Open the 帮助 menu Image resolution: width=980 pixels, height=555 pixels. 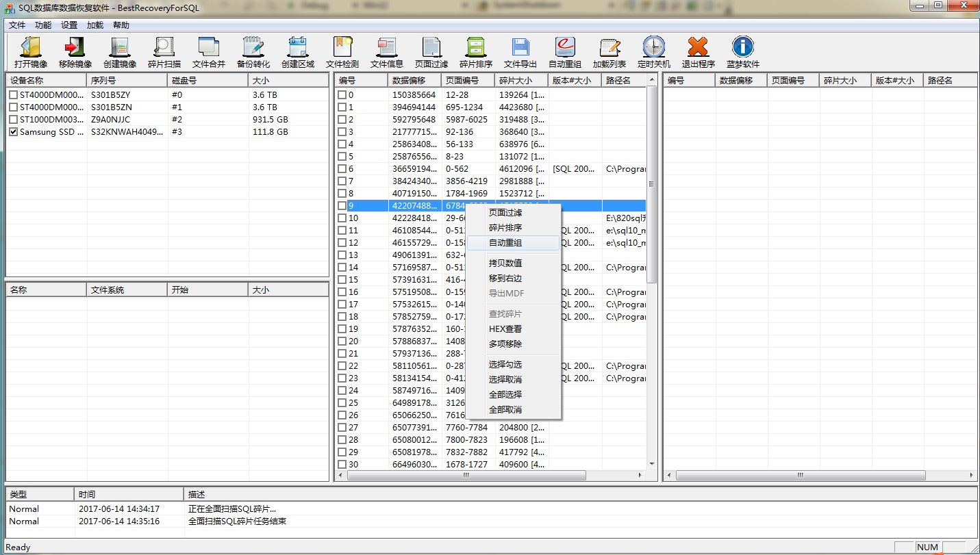(x=121, y=25)
